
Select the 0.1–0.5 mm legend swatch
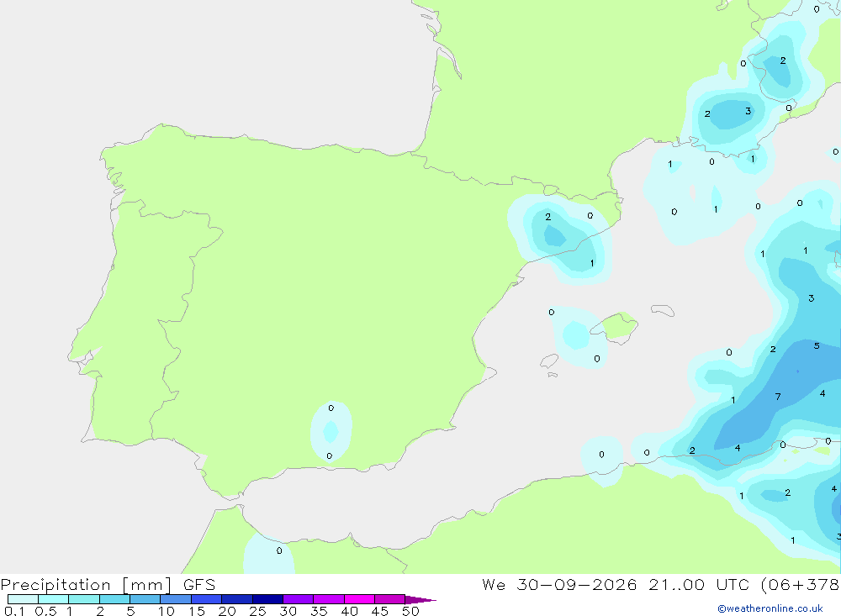point(23,599)
